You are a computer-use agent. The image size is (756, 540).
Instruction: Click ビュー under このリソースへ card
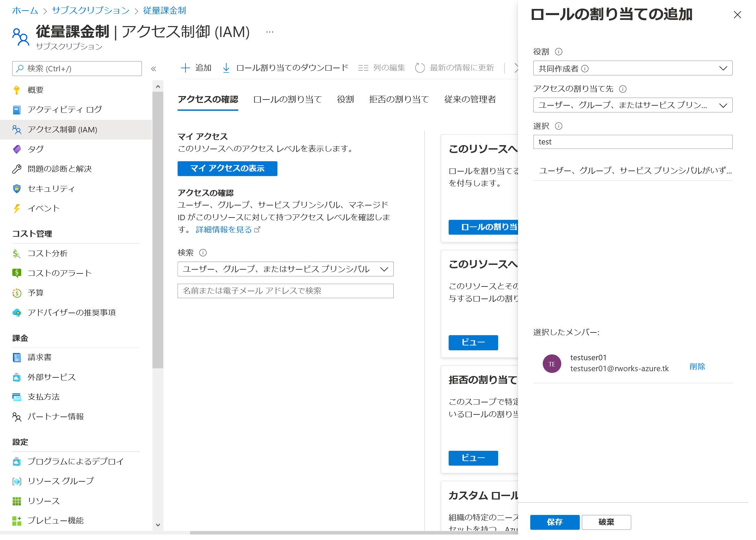point(473,343)
